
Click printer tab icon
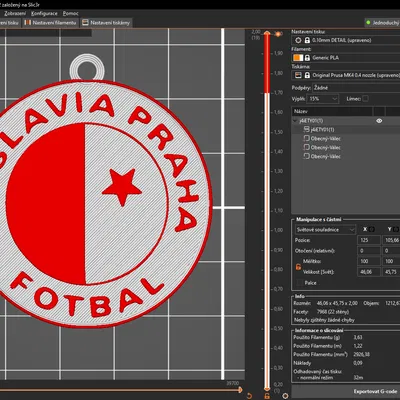pos(85,23)
